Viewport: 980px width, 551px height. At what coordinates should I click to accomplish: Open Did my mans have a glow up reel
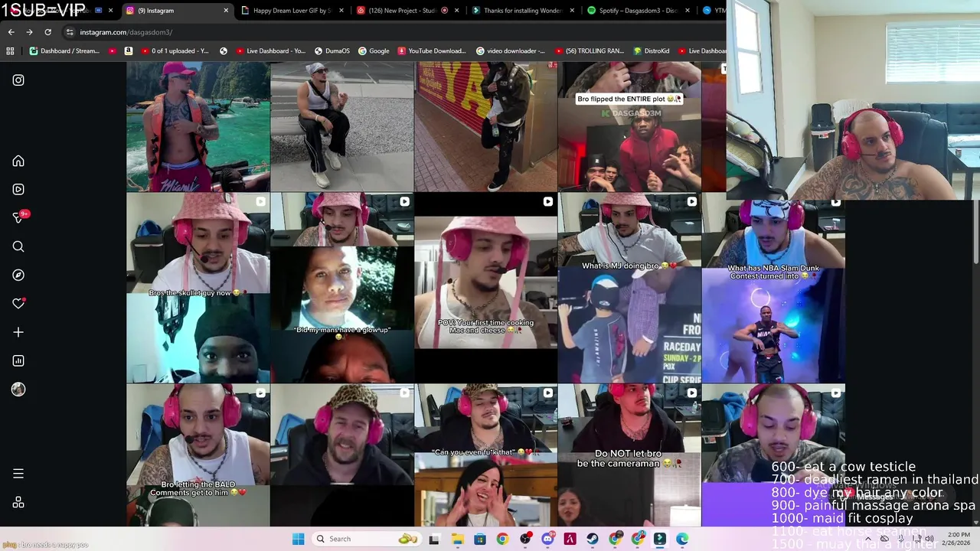point(341,288)
